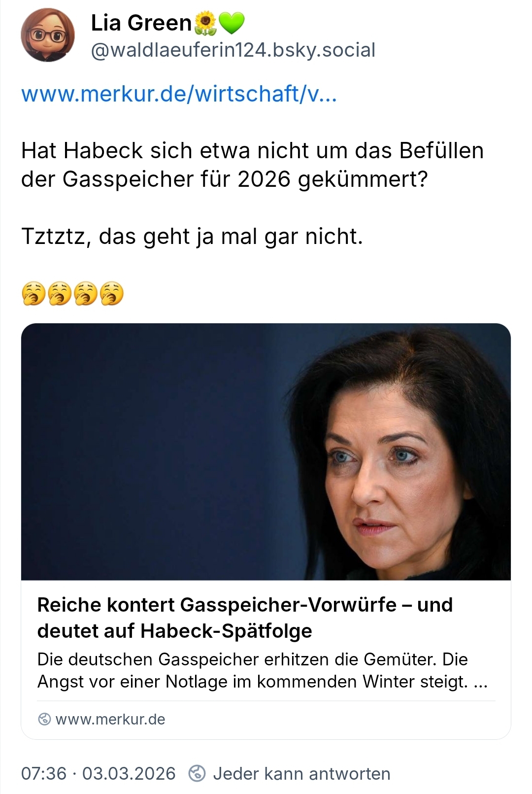Image resolution: width=532 pixels, height=794 pixels.
Task: Click the 07:36 · 03.03.2026 timestamp
Action: pyautogui.click(x=98, y=773)
